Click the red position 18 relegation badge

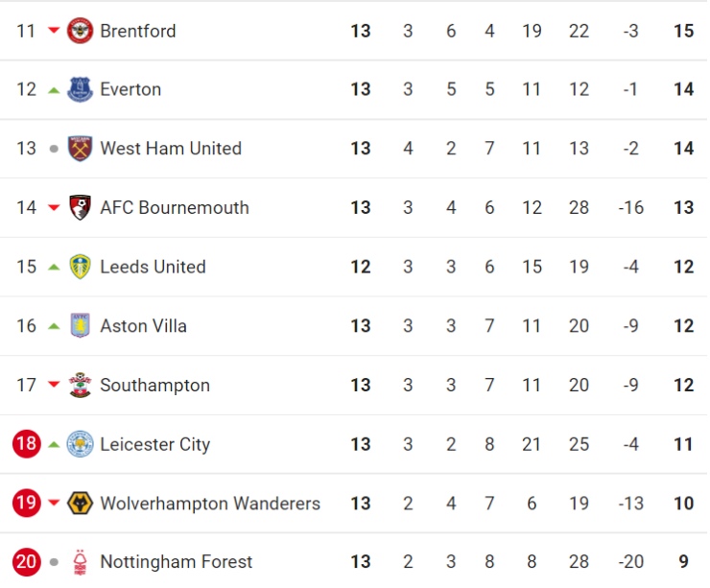point(27,444)
